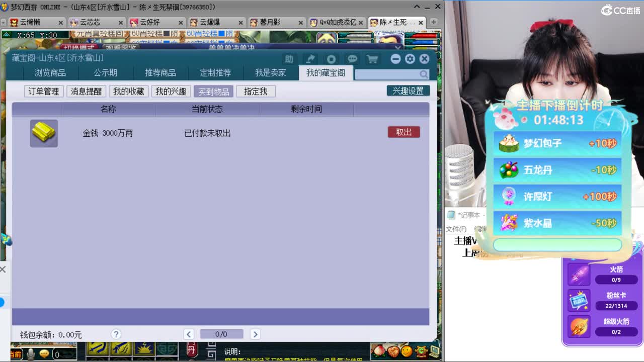
Task: Click the round record icon in header
Action: [331, 59]
